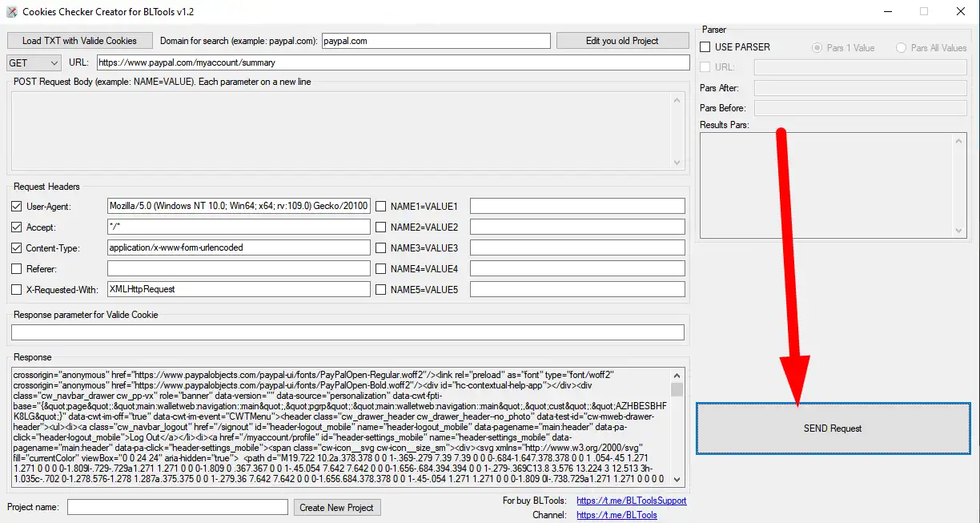Check the NAME5=VALUE5 custom header box

(381, 290)
